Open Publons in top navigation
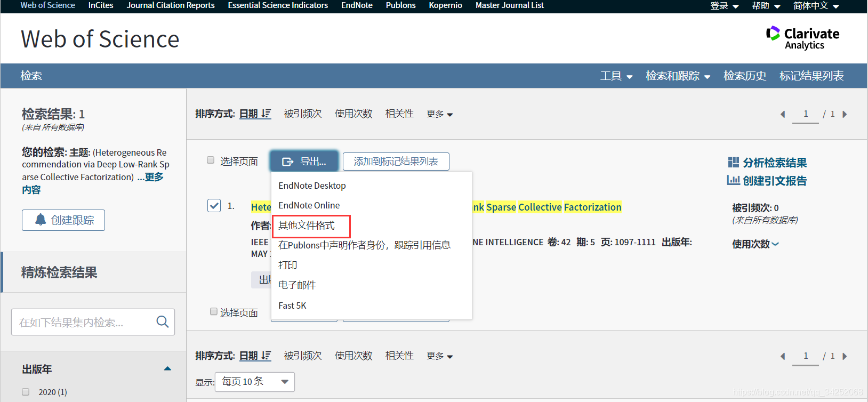The image size is (868, 402). pyautogui.click(x=400, y=5)
